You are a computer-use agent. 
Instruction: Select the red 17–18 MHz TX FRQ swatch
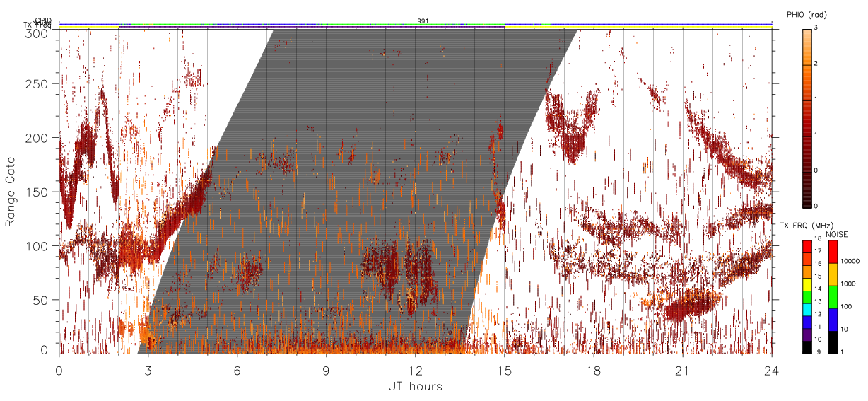coord(807,246)
